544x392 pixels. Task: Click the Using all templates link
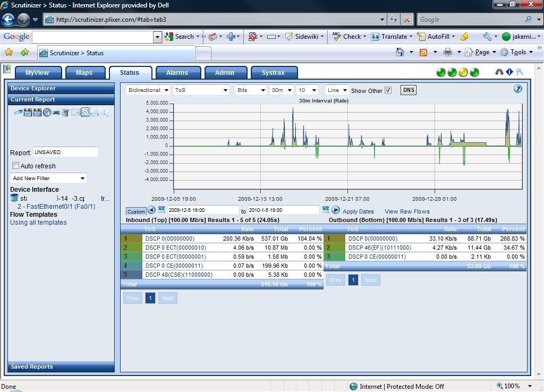(38, 223)
